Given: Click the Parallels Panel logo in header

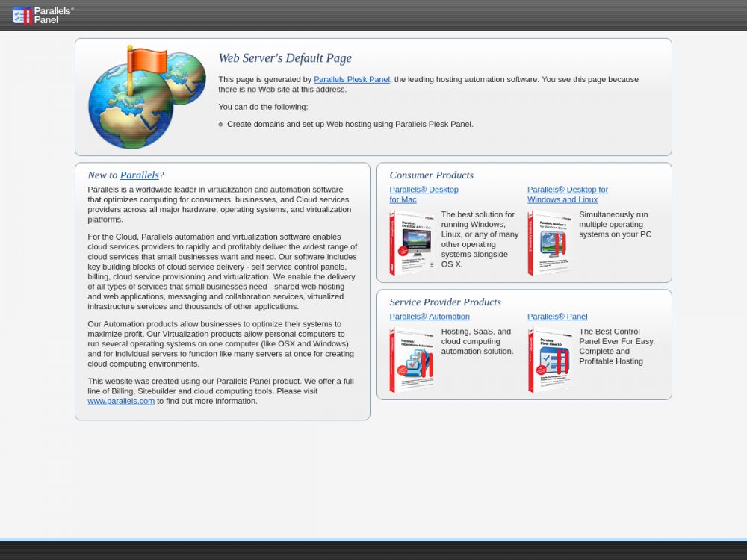Looking at the screenshot, I should (x=43, y=15).
